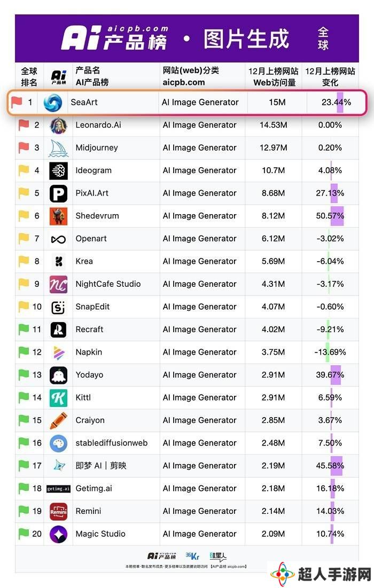Click the Kittl green K icon

tap(59, 398)
